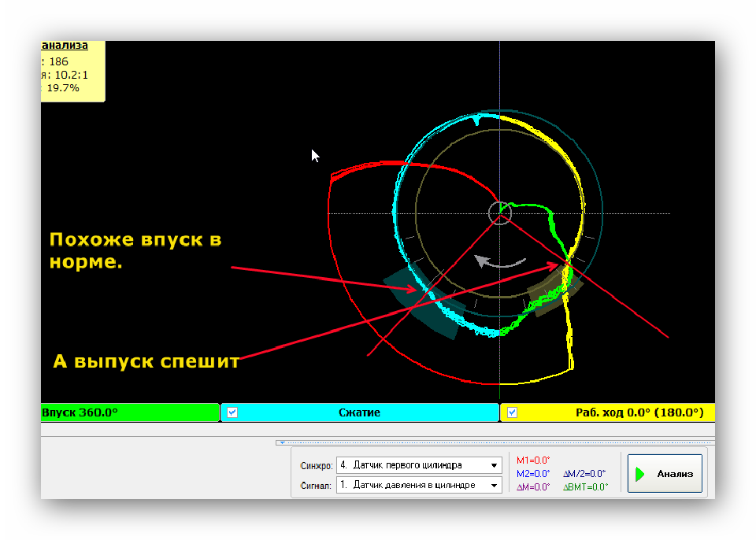Click the rotation direction arrow in diagram

click(499, 262)
